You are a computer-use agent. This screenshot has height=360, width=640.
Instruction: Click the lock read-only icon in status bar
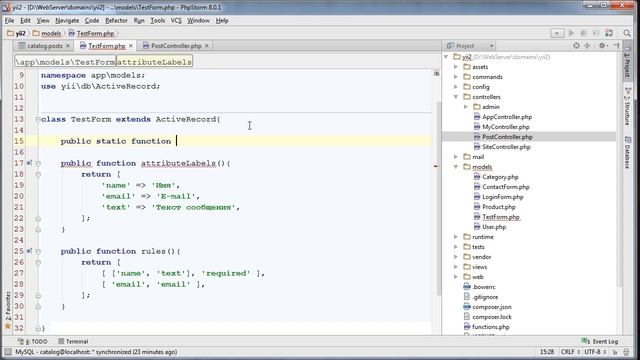[x=615, y=352]
